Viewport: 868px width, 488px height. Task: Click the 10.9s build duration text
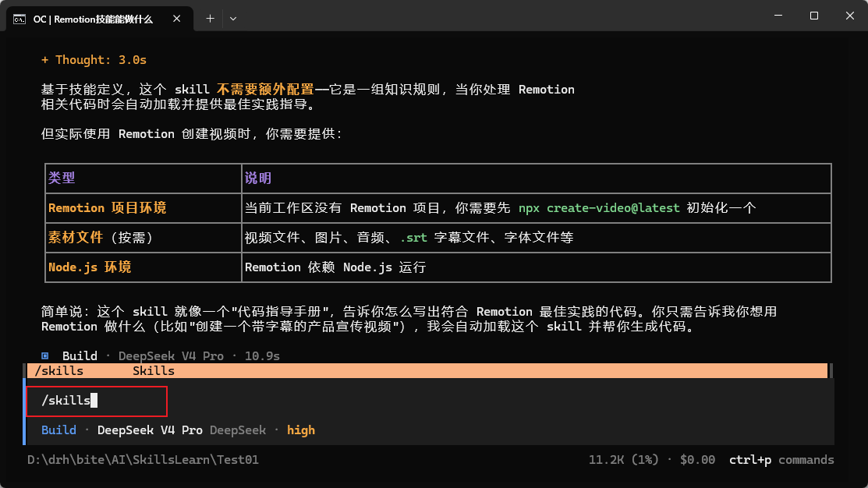tap(262, 355)
